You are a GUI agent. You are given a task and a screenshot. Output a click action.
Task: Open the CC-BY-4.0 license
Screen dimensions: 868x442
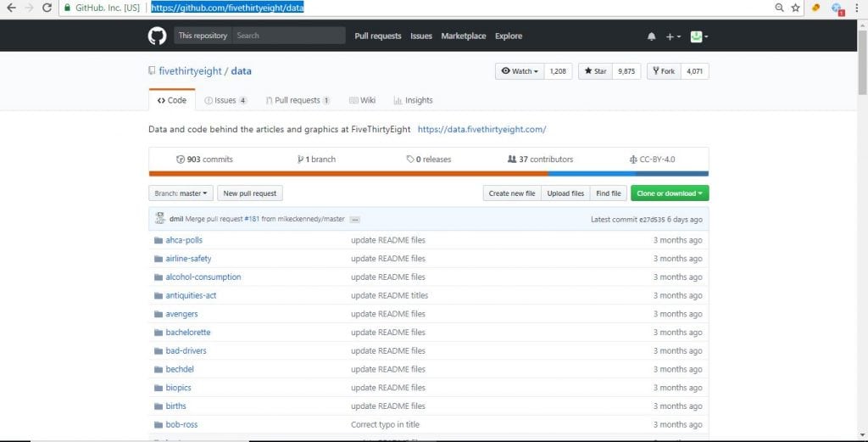tap(652, 159)
